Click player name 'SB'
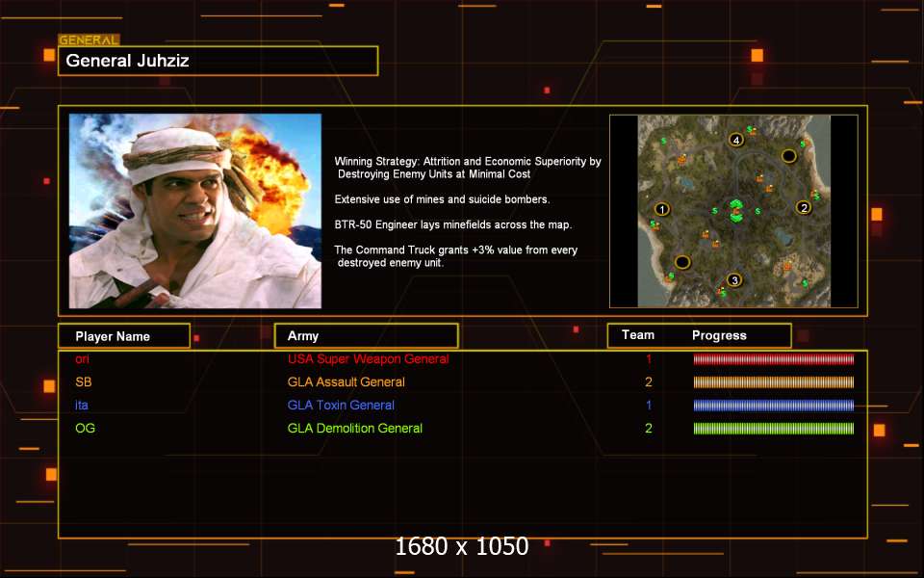The height and width of the screenshot is (578, 924). [x=84, y=382]
